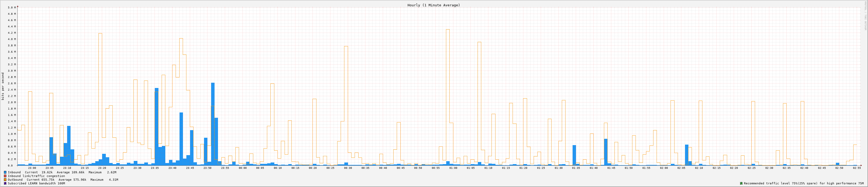This screenshot has width=868, height=187.
Task: Click the 02:55 time axis label
Action: [857, 168]
